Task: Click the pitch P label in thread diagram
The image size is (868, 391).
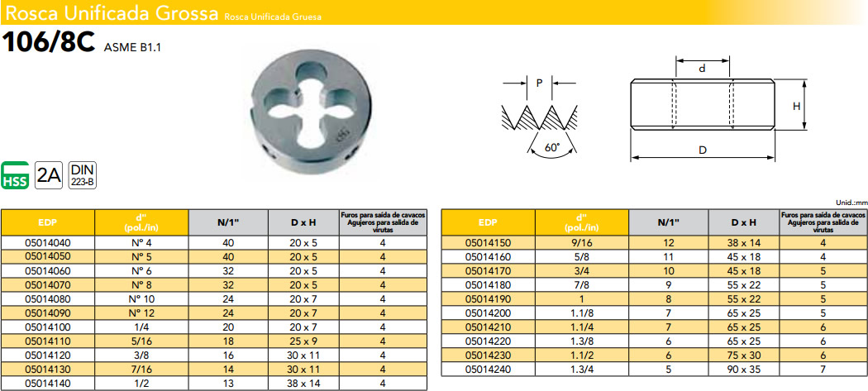Action: click(540, 83)
